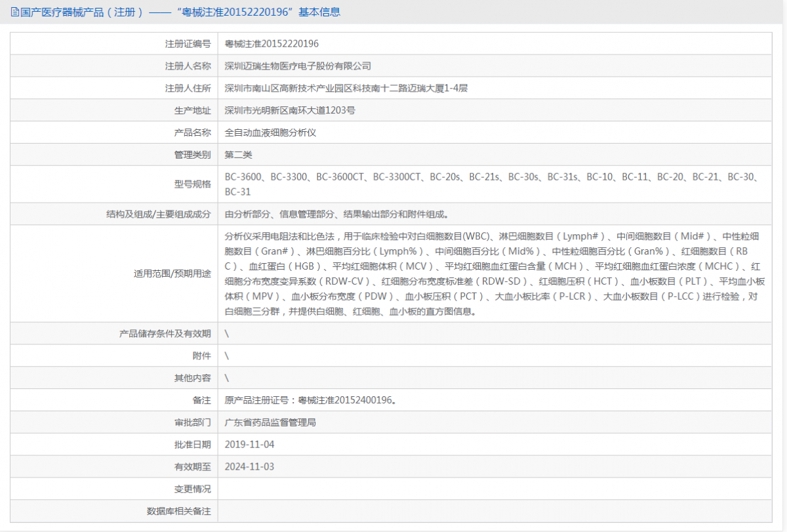
Task: Select the approval date 2019-11-04
Action: pyautogui.click(x=249, y=444)
